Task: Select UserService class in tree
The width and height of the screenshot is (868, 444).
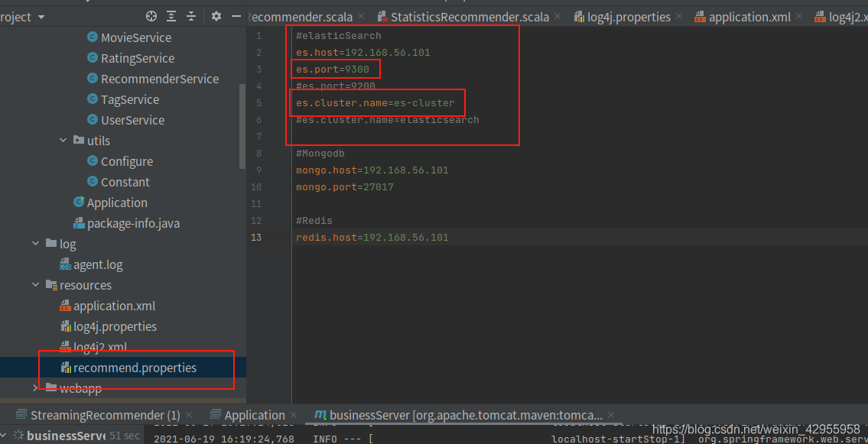Action: point(132,120)
